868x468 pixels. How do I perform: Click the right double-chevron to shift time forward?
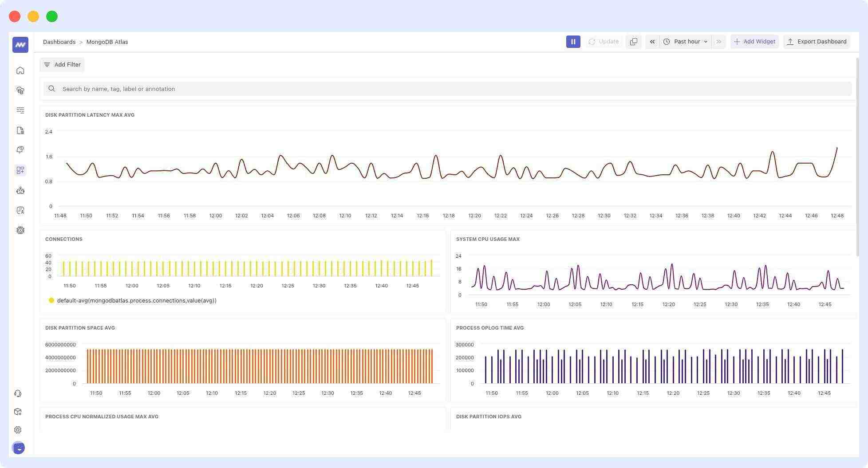click(x=719, y=41)
